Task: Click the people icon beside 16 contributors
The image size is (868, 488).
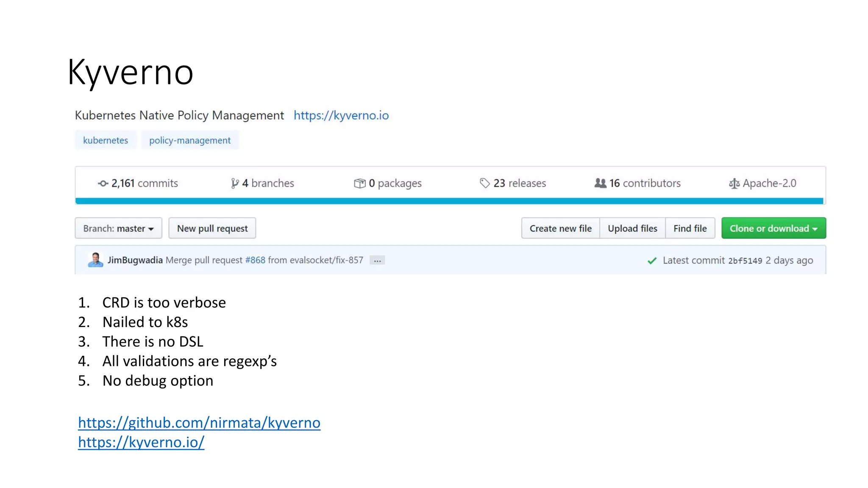Action: (x=600, y=183)
